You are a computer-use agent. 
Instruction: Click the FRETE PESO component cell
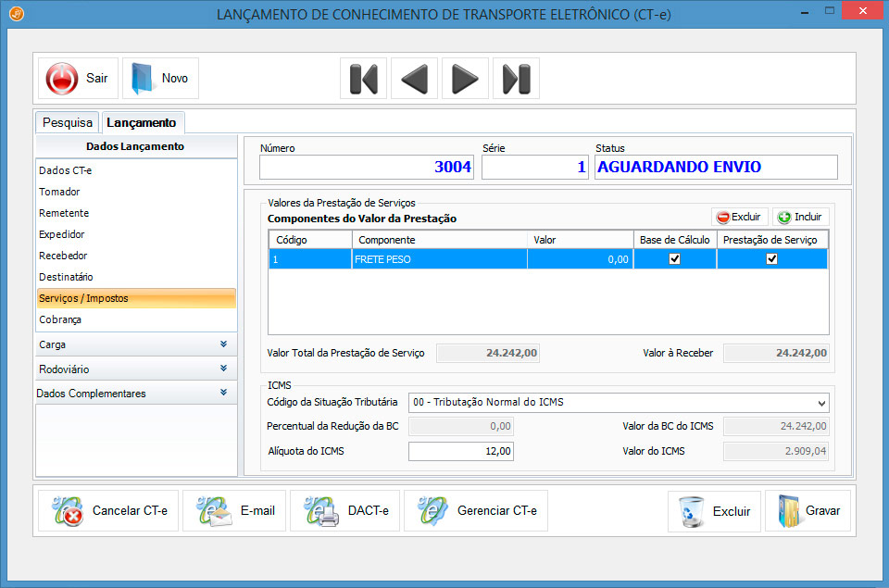(x=439, y=259)
